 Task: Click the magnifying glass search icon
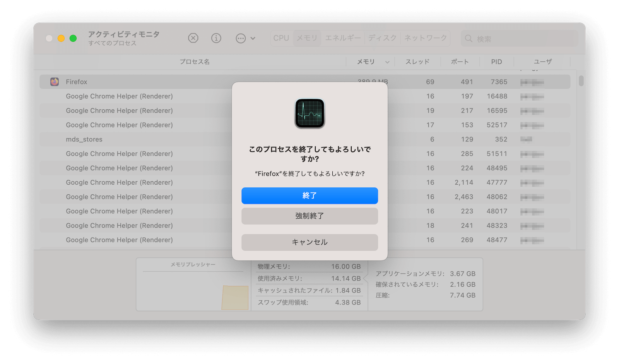click(x=469, y=39)
